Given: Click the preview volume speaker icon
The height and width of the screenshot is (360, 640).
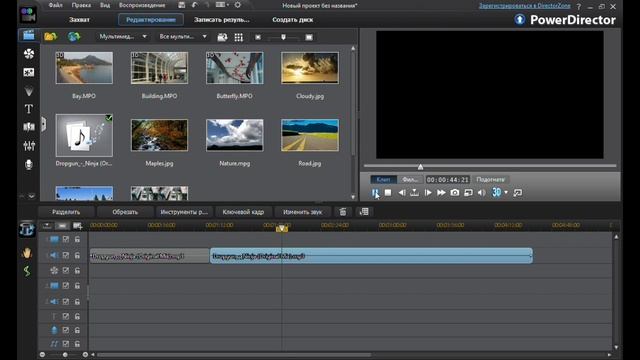Looking at the screenshot, I should 482,193.
